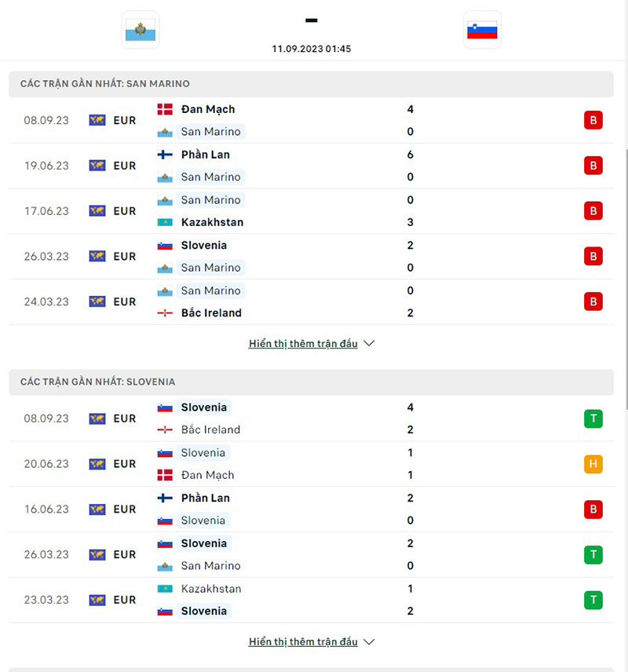Click the match date 11.09.2023 01:45
The image size is (628, 672).
(311, 48)
